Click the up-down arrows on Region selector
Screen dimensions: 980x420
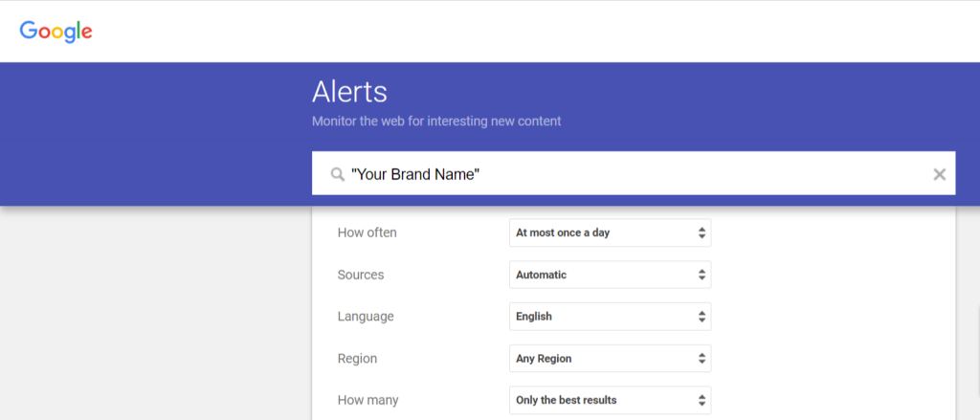(x=702, y=359)
